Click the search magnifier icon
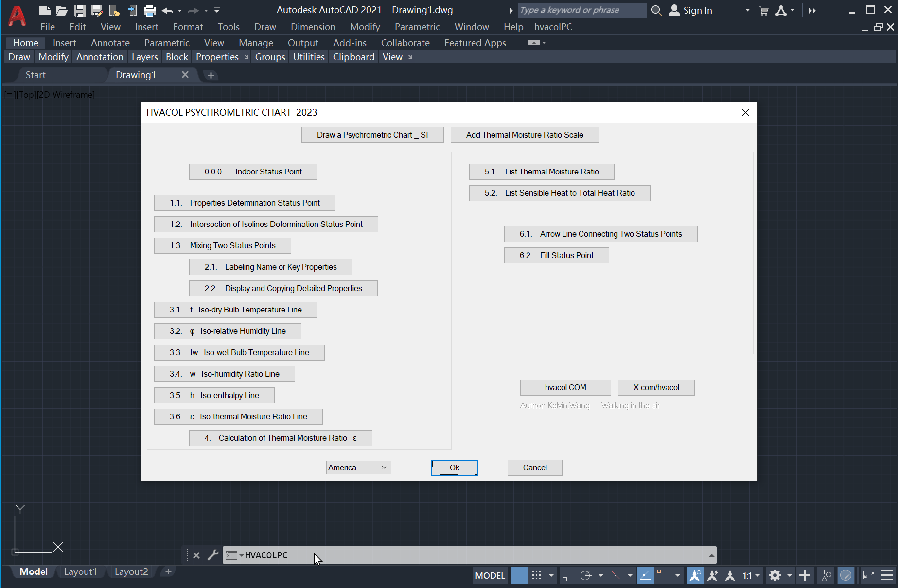The image size is (898, 588). click(x=656, y=10)
